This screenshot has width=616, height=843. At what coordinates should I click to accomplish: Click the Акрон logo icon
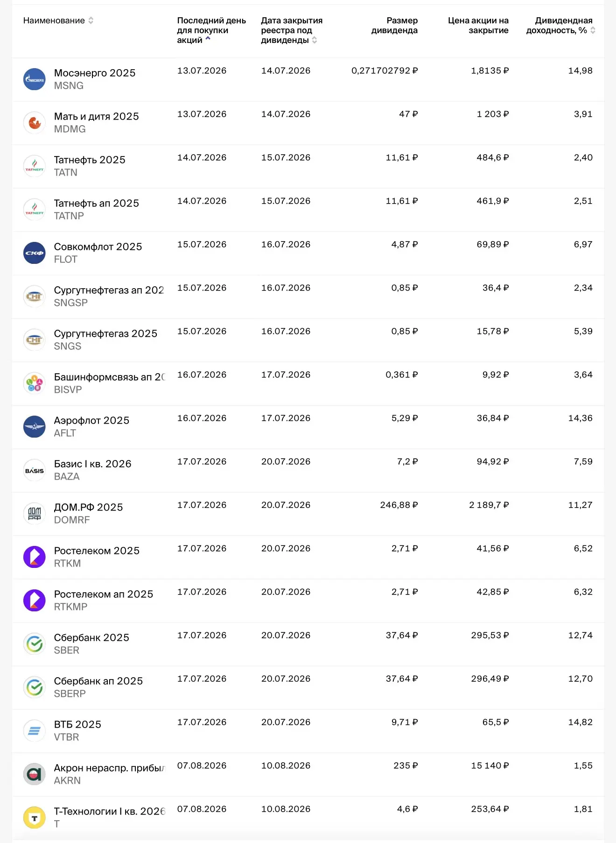(x=35, y=774)
